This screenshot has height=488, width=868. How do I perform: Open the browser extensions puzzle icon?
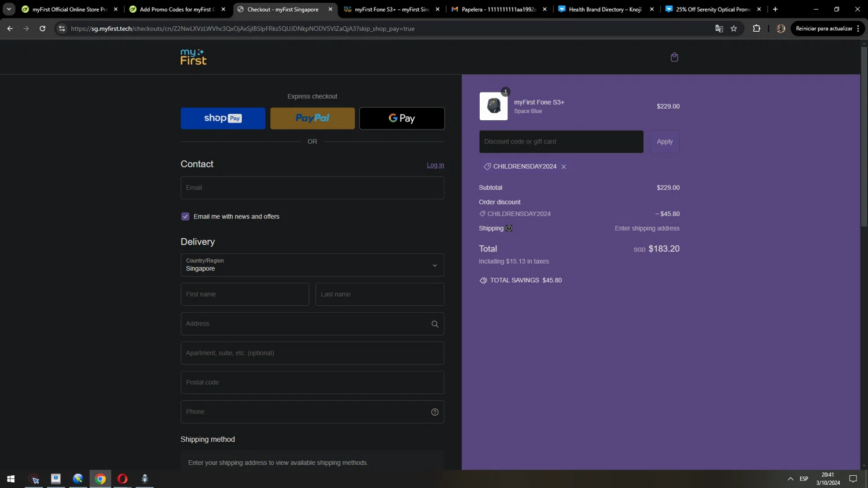756,28
